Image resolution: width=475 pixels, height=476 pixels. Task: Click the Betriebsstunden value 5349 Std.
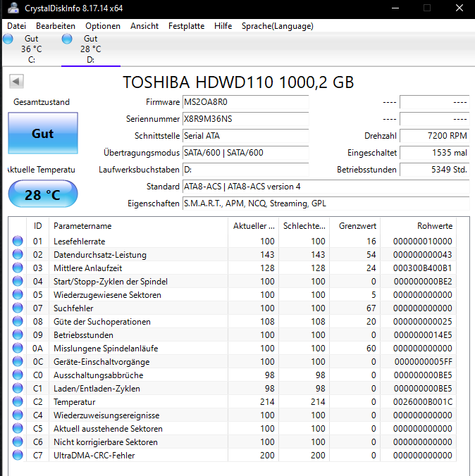point(435,170)
